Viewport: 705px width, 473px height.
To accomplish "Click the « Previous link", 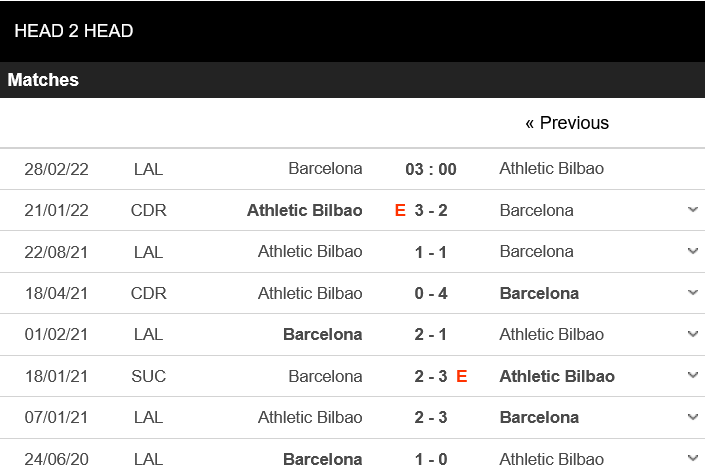I will click(x=566, y=123).
